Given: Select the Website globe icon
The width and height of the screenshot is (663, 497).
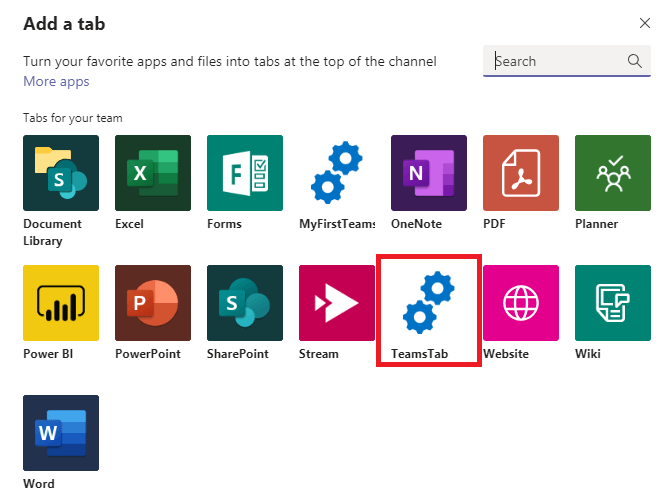Looking at the screenshot, I should tap(521, 303).
